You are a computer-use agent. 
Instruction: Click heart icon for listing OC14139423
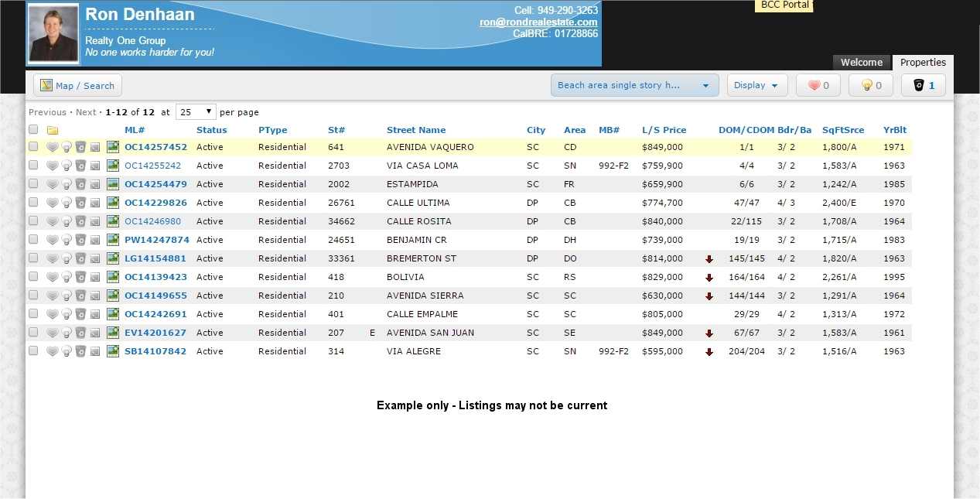(53, 277)
